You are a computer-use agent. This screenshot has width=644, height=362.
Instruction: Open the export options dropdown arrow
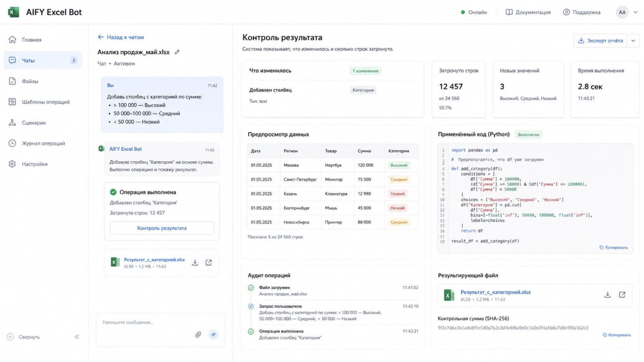tap(633, 41)
